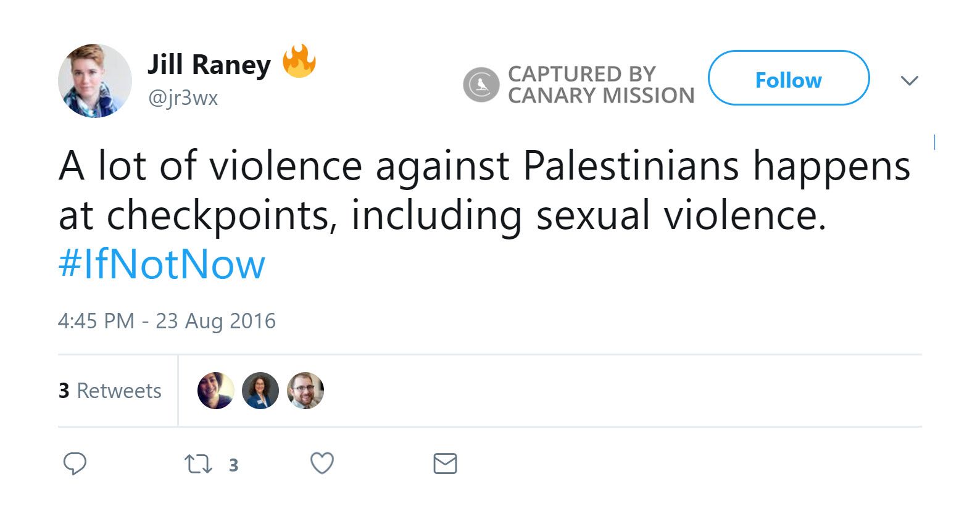Screen dimensions: 980x519
Task: Click the timestamp 4:45 PM - 23 Aug 2016
Action: [x=167, y=321]
